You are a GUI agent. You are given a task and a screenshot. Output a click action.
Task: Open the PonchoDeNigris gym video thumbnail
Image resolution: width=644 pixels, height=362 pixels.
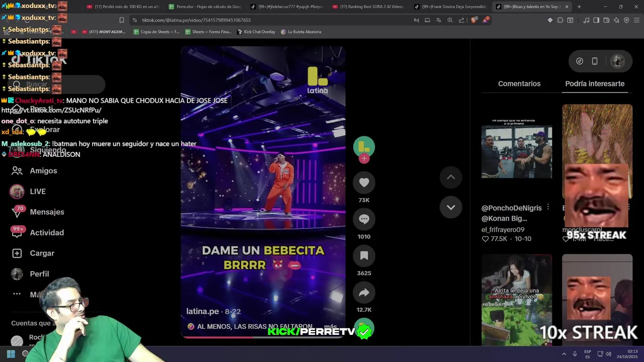coord(517,151)
